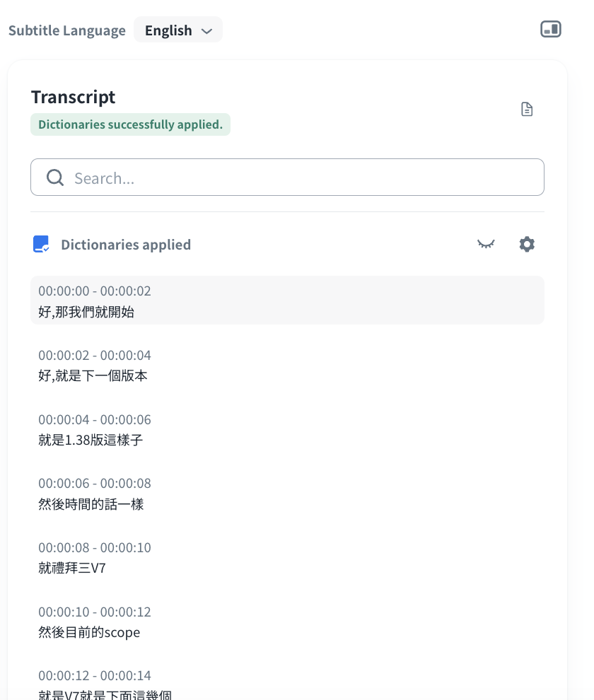Viewport: 594px width, 700px height.
Task: Click the 然後時間的話一樣 transcript text
Action: click(91, 504)
